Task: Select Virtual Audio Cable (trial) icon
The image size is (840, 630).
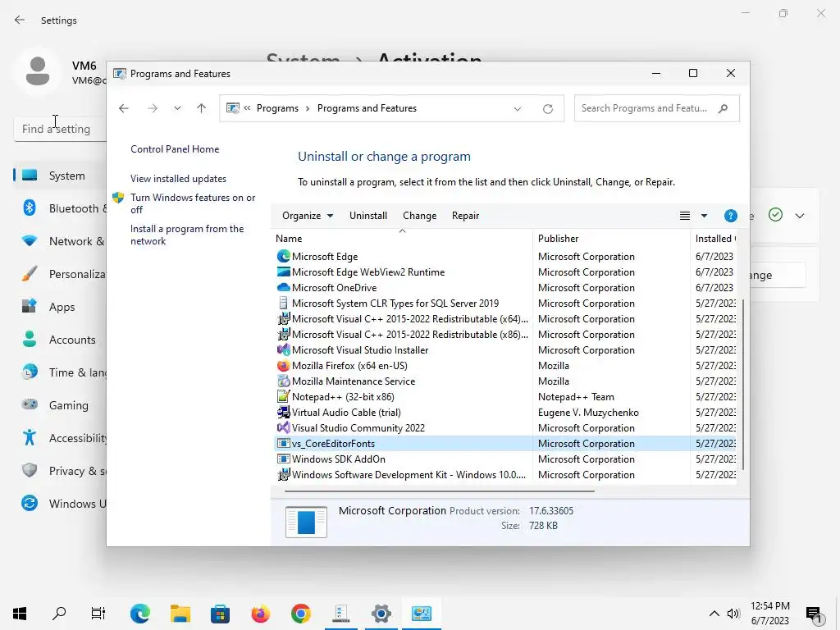Action: tap(283, 412)
